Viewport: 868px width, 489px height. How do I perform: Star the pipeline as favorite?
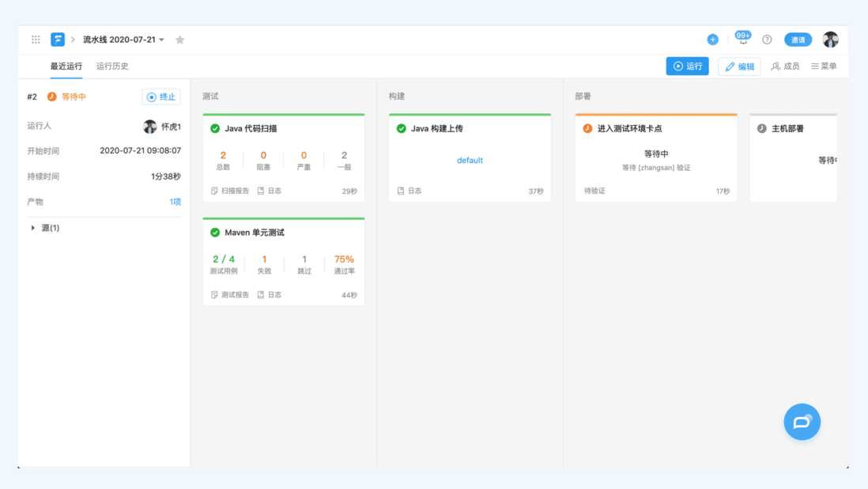pos(180,40)
